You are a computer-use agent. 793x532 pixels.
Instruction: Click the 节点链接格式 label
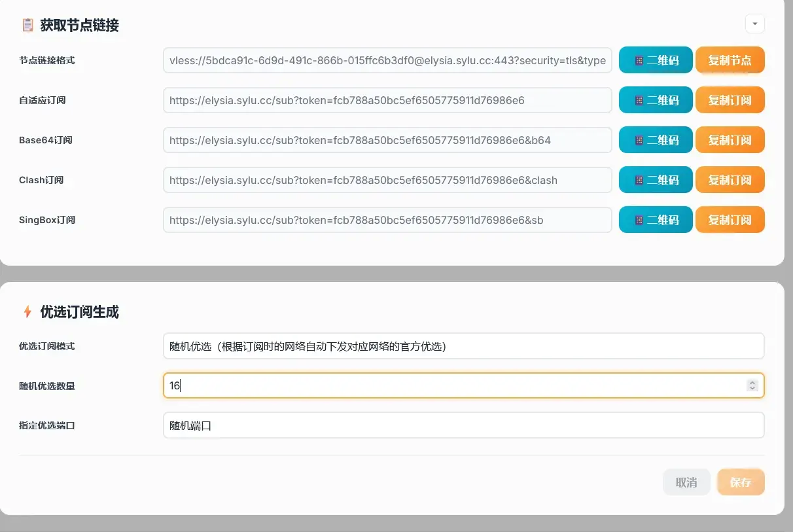pyautogui.click(x=47, y=60)
